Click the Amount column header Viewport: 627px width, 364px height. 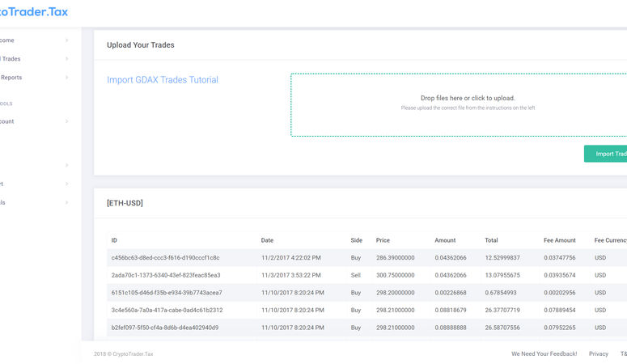(445, 240)
